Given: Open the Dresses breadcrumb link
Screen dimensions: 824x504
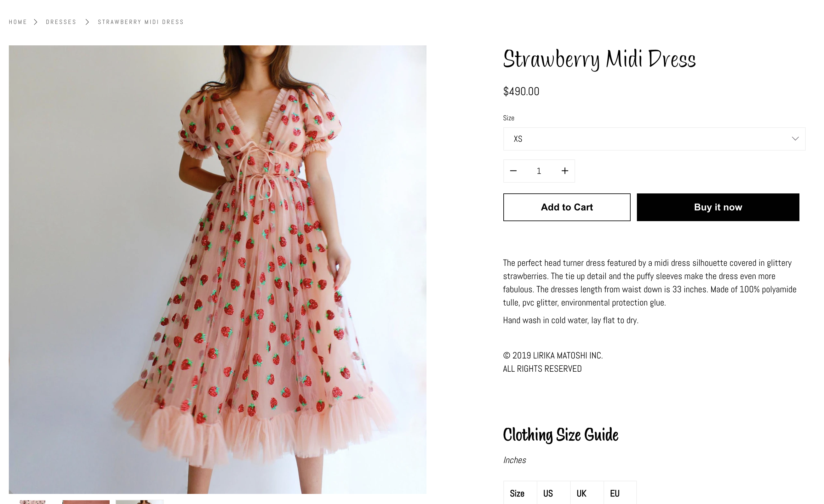Looking at the screenshot, I should pos(61,22).
